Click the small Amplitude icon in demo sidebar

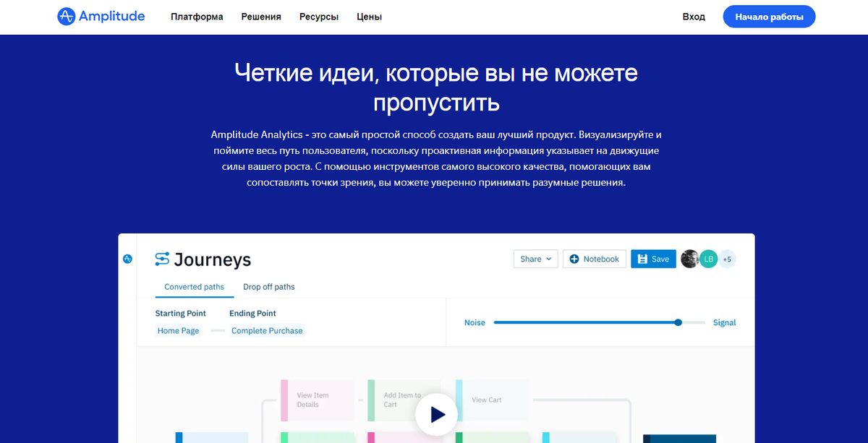[x=127, y=259]
